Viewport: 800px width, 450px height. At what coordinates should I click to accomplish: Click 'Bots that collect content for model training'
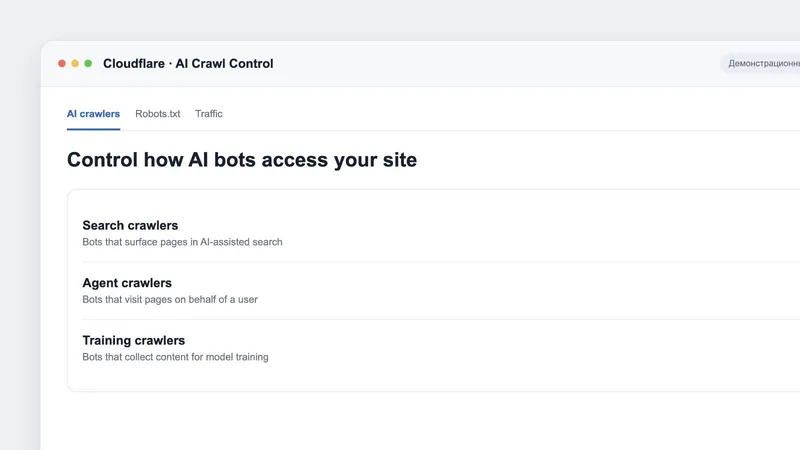175,357
